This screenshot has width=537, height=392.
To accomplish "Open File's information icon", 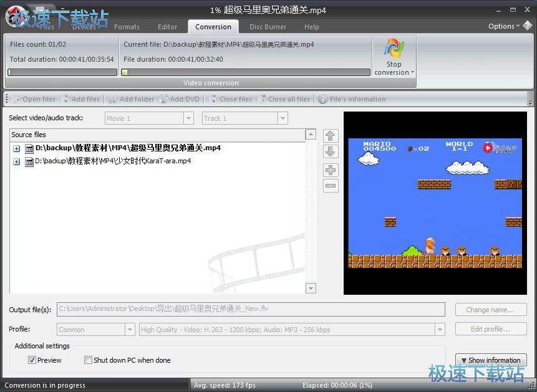I will coord(322,99).
